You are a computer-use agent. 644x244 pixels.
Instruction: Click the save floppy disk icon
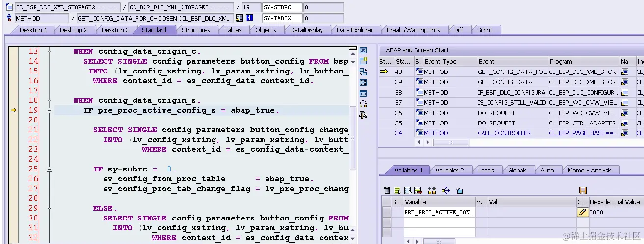pyautogui.click(x=583, y=190)
